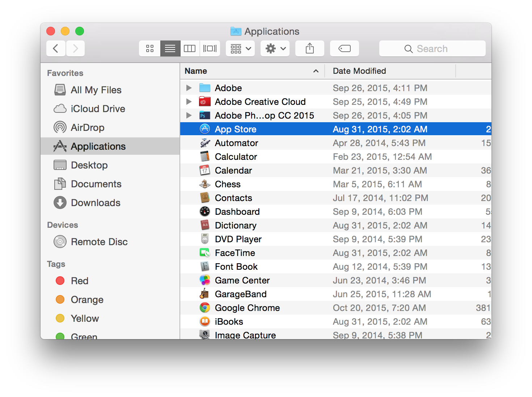
Task: Click the Photoshop CC 2015 folder icon
Action: pos(205,115)
